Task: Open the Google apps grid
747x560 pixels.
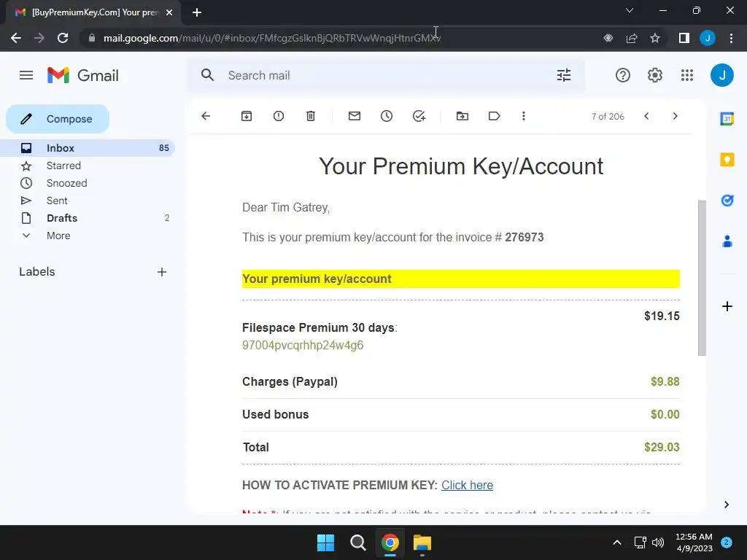Action: pos(687,75)
